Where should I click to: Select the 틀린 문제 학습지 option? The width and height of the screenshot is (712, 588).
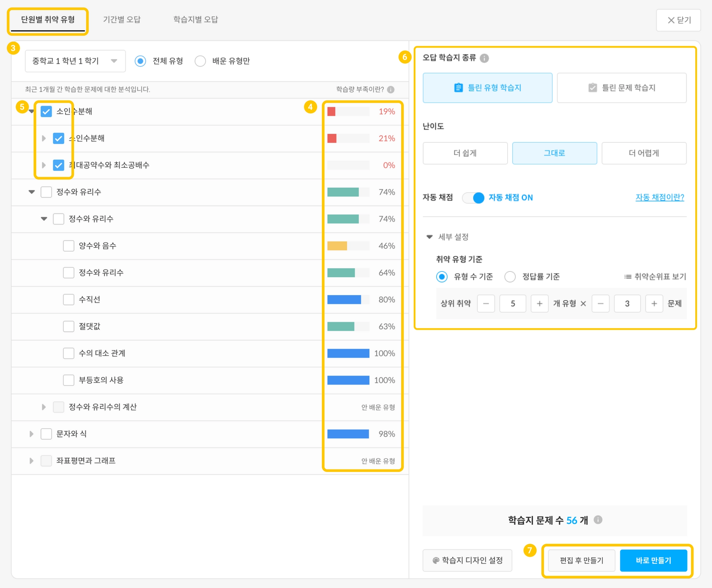pos(621,88)
